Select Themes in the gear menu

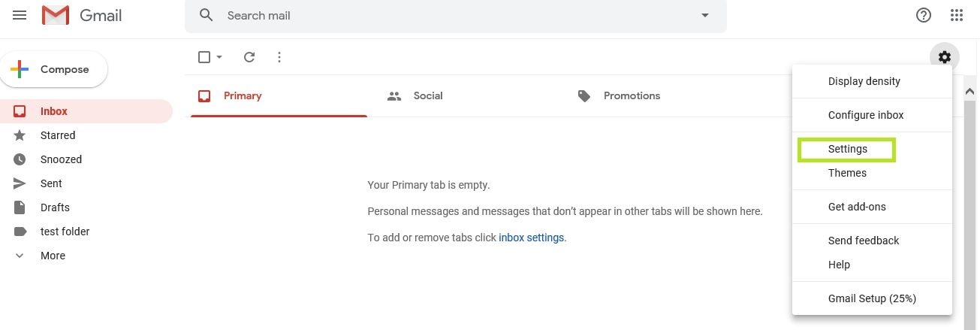[847, 173]
